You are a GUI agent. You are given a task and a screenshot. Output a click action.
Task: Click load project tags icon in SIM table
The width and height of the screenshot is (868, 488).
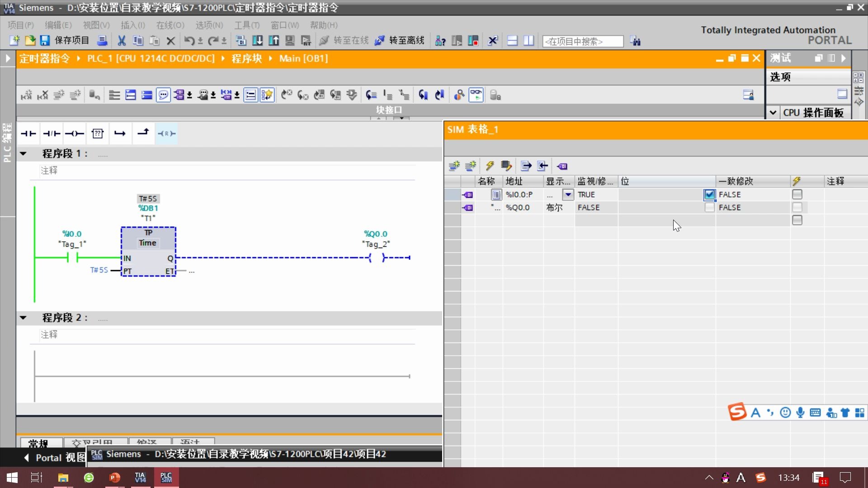point(562,166)
